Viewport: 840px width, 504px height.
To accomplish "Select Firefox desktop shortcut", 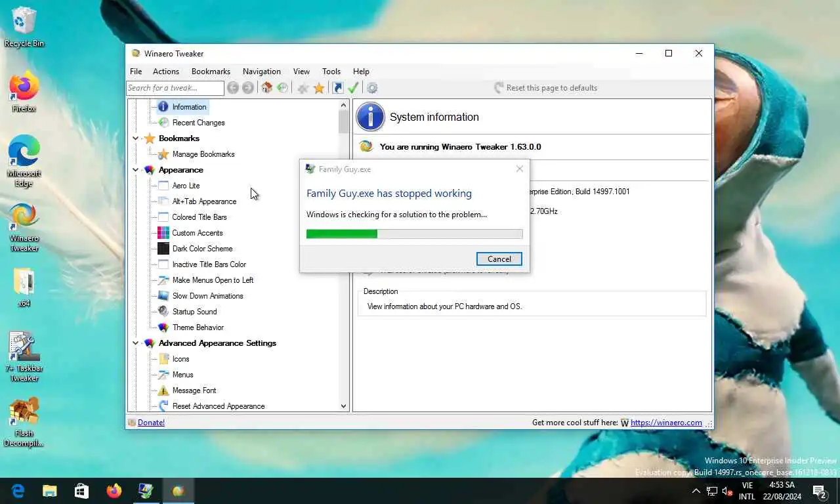I will (24, 92).
